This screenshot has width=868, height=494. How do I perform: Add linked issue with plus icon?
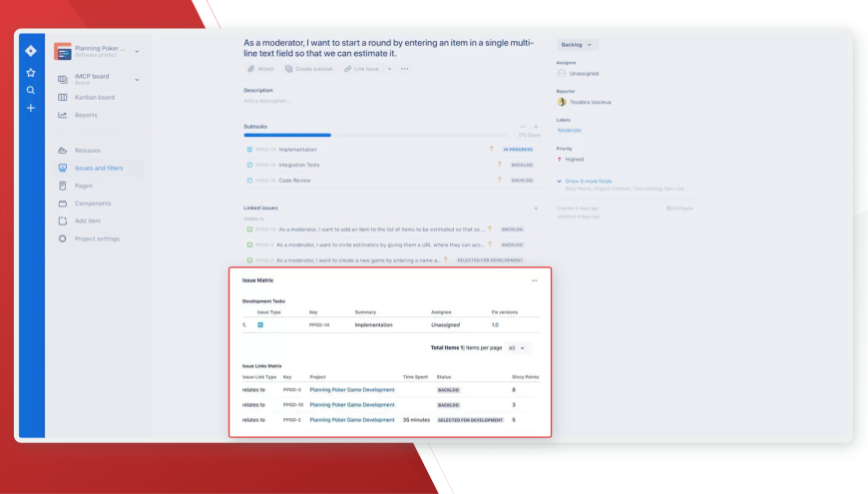click(536, 209)
